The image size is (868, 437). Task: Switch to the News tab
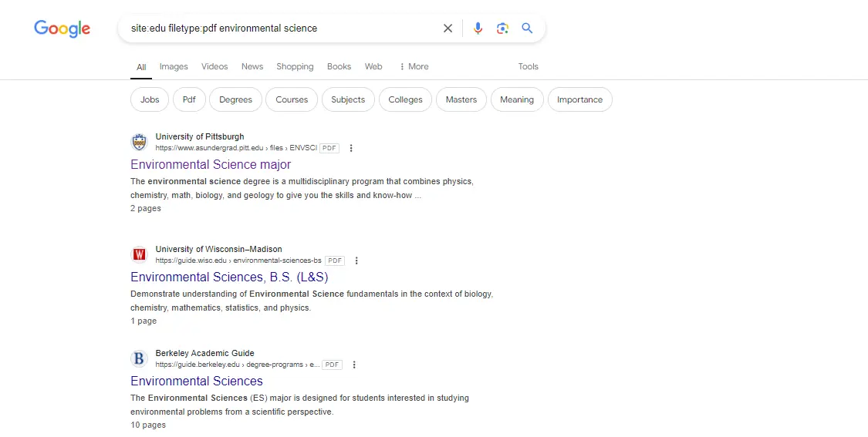pos(252,66)
